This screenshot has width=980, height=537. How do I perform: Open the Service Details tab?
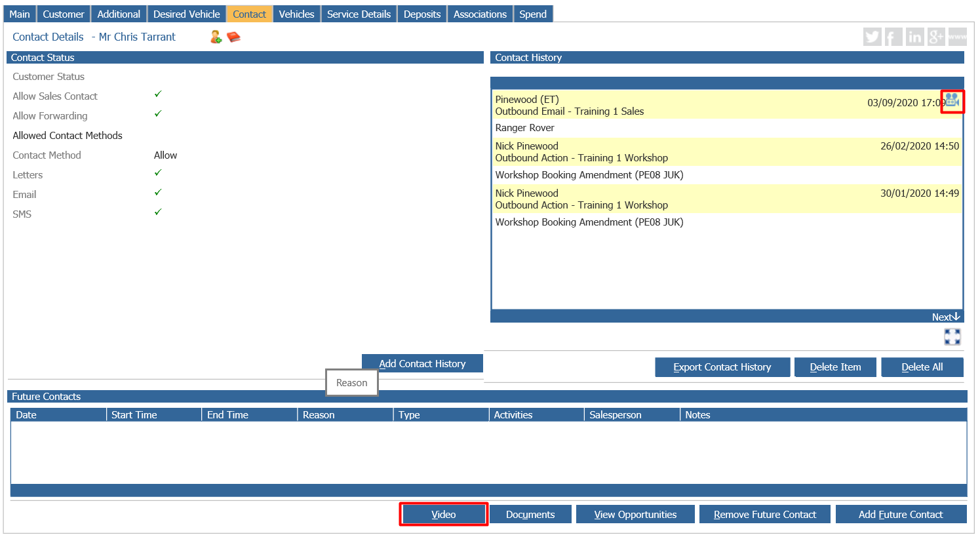coord(359,14)
